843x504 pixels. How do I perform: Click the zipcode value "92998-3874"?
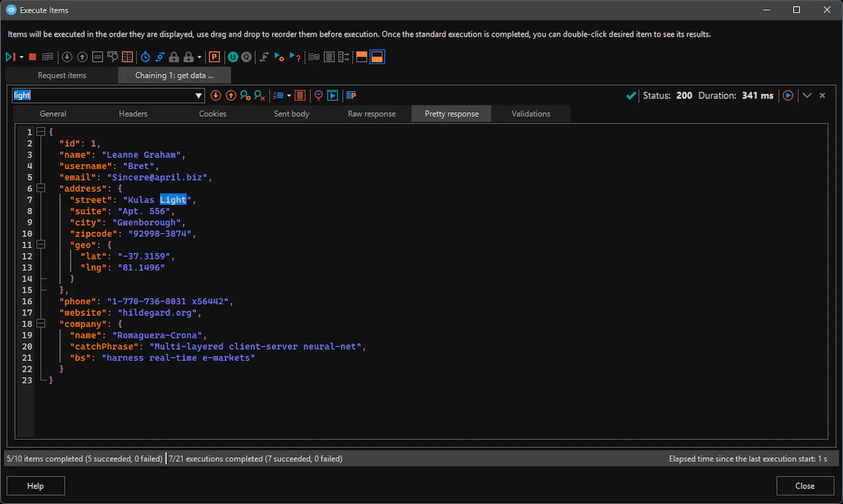coord(160,233)
